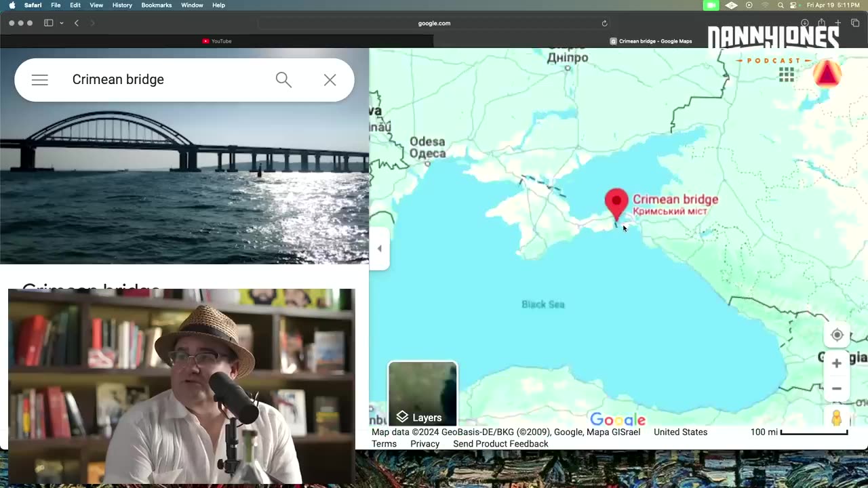Open the Bookmarks menu
868x488 pixels.
click(x=156, y=5)
